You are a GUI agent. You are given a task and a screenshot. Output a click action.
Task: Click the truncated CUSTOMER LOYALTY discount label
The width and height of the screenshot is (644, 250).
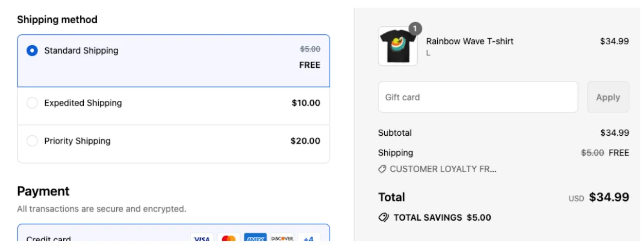pos(443,169)
